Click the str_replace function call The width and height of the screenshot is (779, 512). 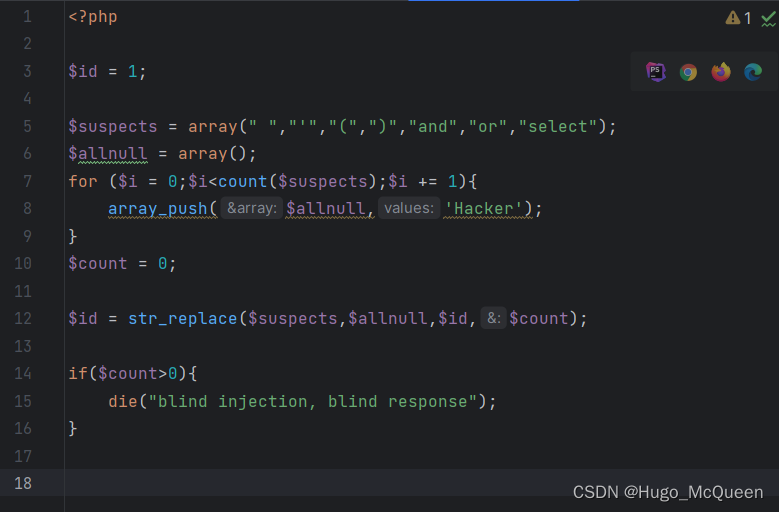tap(183, 318)
